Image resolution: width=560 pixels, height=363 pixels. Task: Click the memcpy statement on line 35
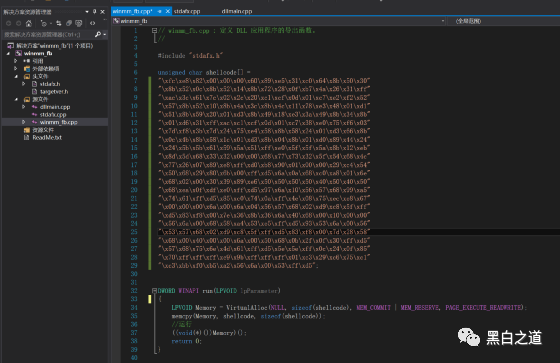[248, 316]
